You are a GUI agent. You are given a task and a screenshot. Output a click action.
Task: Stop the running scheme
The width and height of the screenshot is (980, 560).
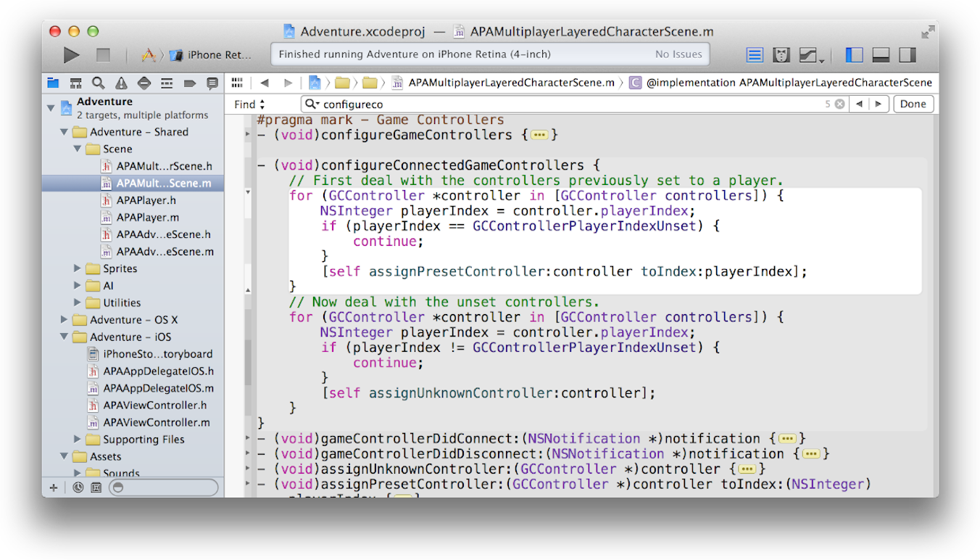coord(103,55)
